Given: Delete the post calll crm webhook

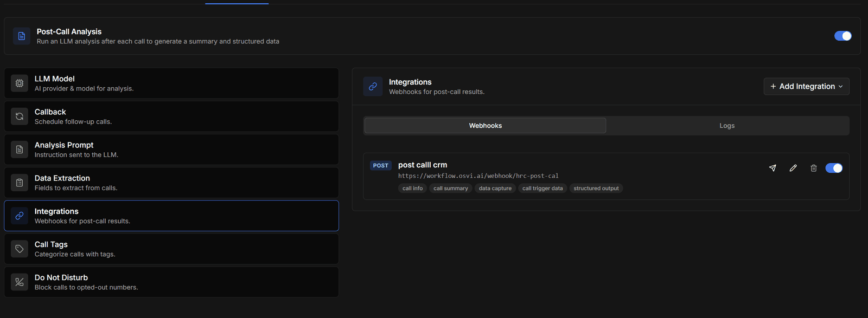Looking at the screenshot, I should click(x=814, y=168).
